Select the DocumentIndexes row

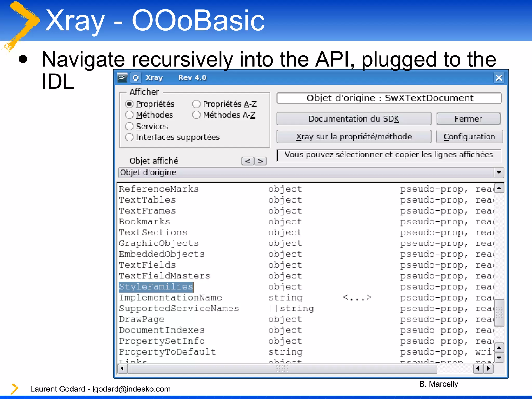306,330
